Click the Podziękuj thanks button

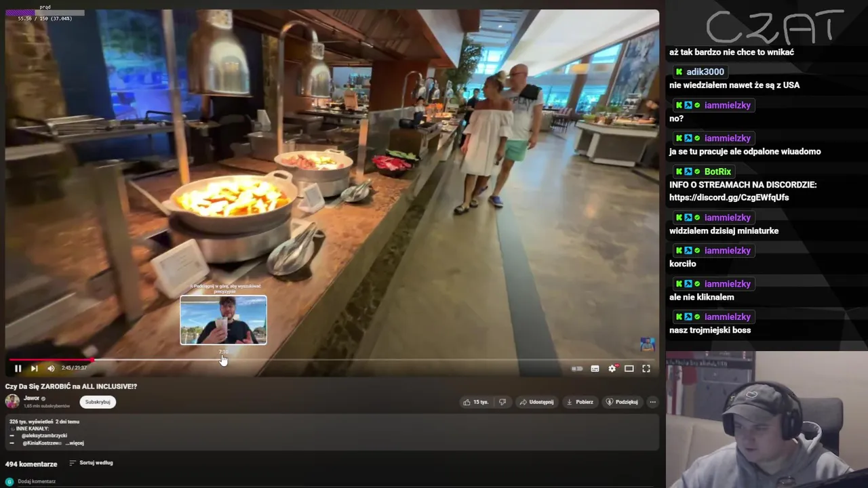click(622, 402)
